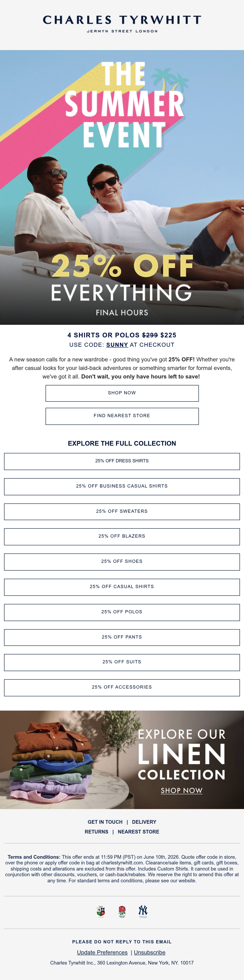
Task: Click the New York Yankees logo
Action: click(x=143, y=911)
